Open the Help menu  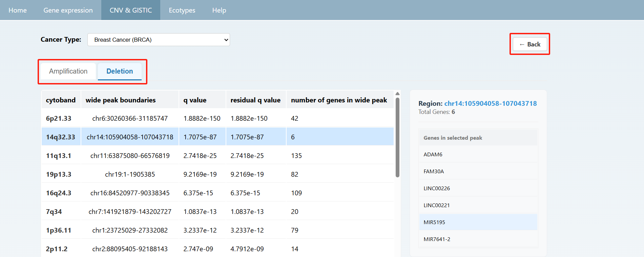(219, 10)
